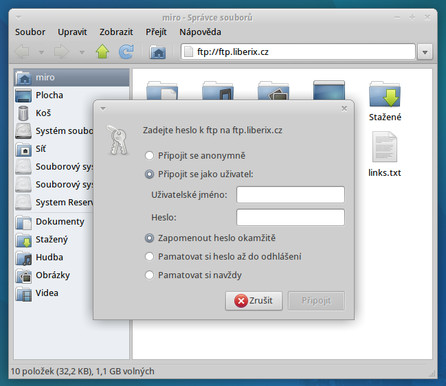Go up with the green up arrow

[102, 52]
